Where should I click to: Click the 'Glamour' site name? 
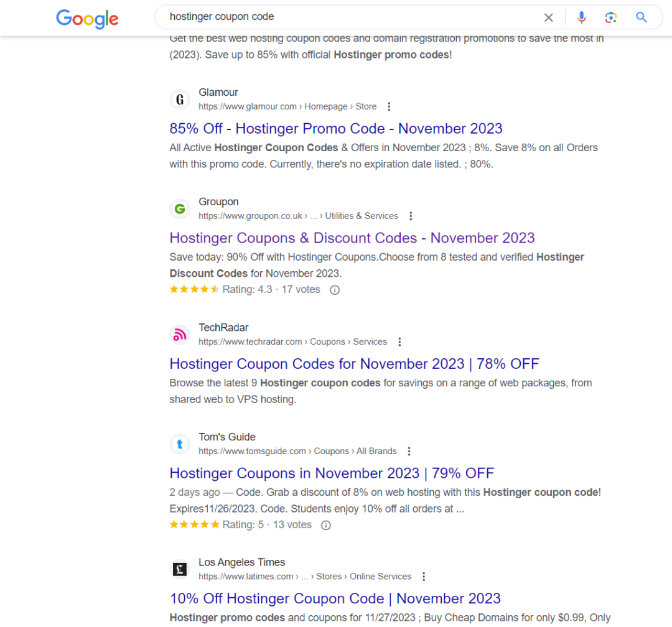click(x=218, y=93)
